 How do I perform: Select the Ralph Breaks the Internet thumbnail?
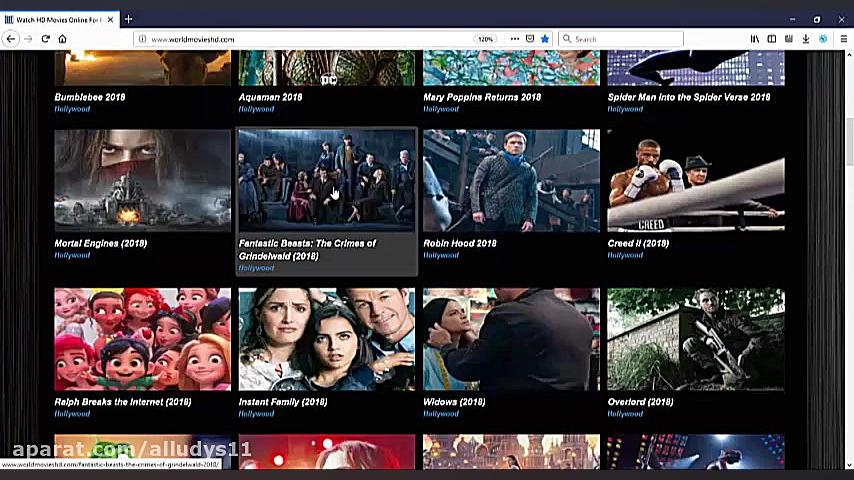tap(143, 339)
